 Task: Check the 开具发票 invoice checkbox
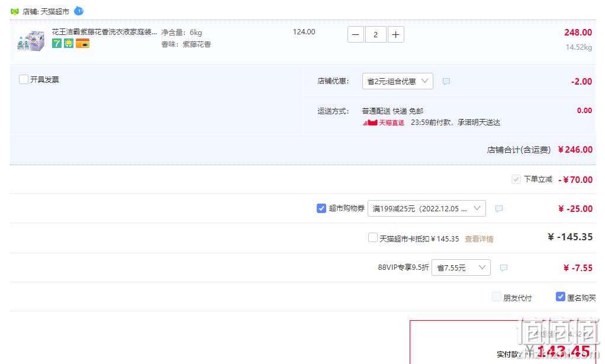click(24, 79)
